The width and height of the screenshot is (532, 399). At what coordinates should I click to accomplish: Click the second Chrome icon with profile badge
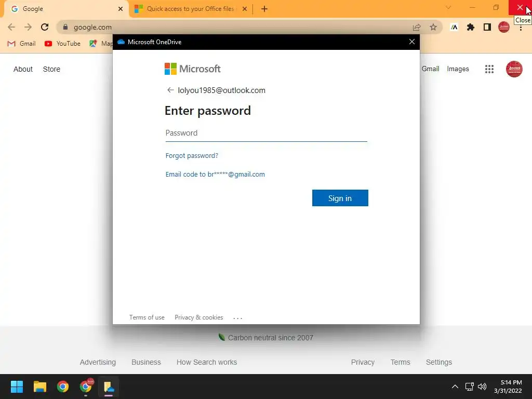tap(86, 387)
